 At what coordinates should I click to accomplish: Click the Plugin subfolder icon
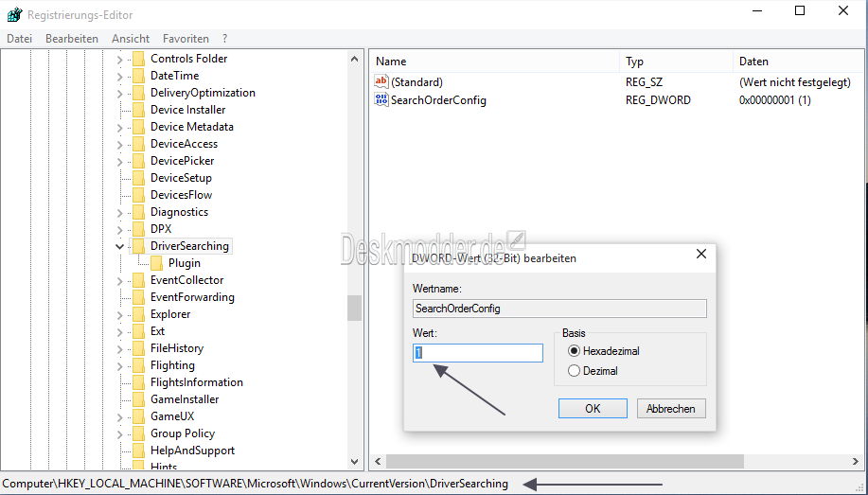point(157,263)
